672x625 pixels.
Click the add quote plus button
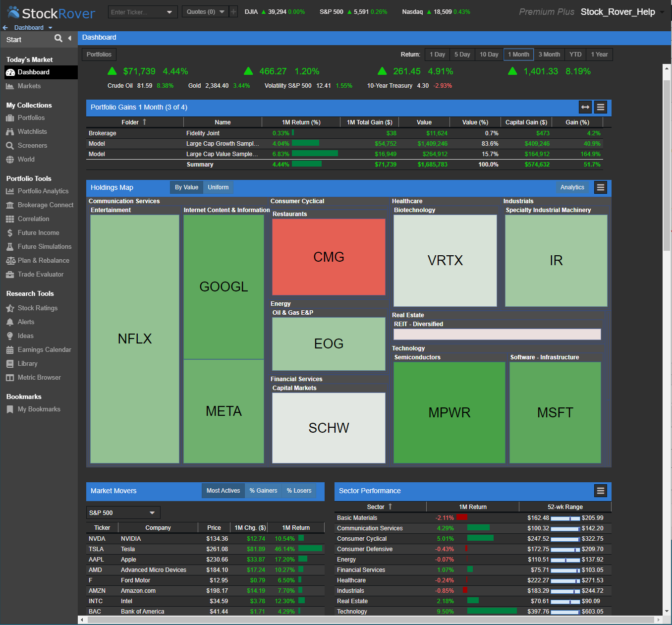[x=233, y=12]
